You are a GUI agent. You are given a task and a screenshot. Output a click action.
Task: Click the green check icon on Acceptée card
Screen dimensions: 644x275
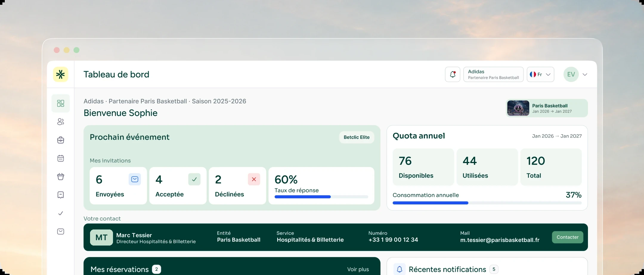(x=194, y=179)
